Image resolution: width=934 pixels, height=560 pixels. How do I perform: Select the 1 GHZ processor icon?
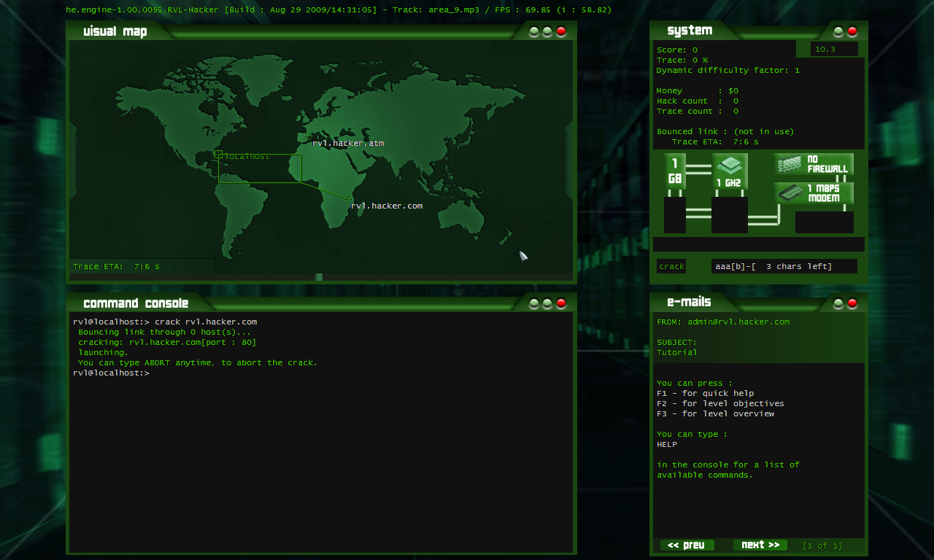tap(729, 170)
